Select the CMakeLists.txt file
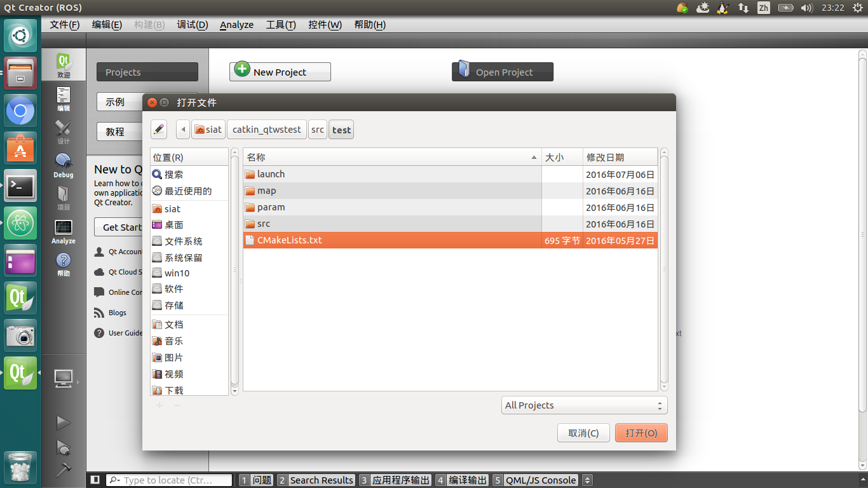868x488 pixels. coord(451,240)
